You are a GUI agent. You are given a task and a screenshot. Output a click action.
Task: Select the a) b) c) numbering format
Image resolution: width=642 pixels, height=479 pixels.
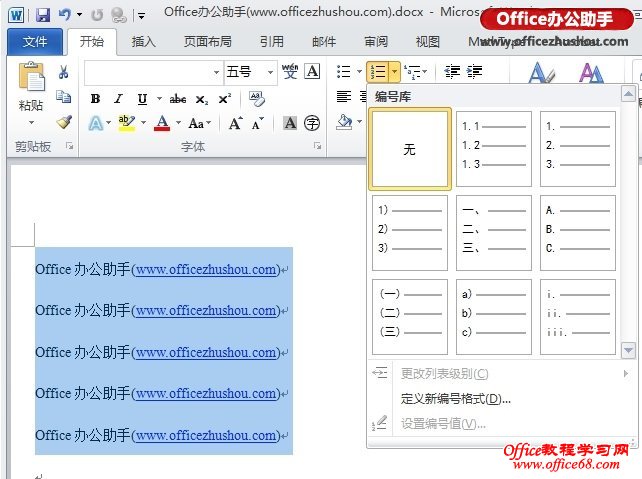(494, 317)
